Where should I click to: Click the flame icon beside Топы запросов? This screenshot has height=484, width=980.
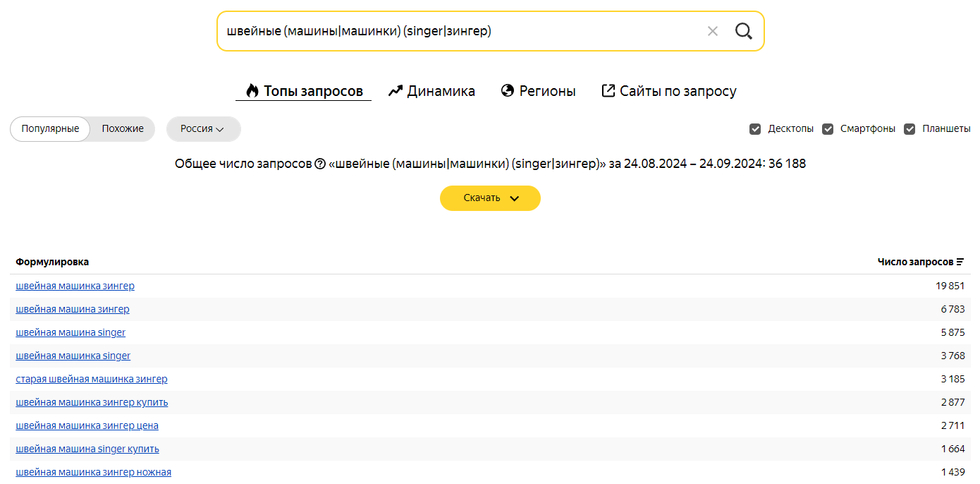[252, 90]
